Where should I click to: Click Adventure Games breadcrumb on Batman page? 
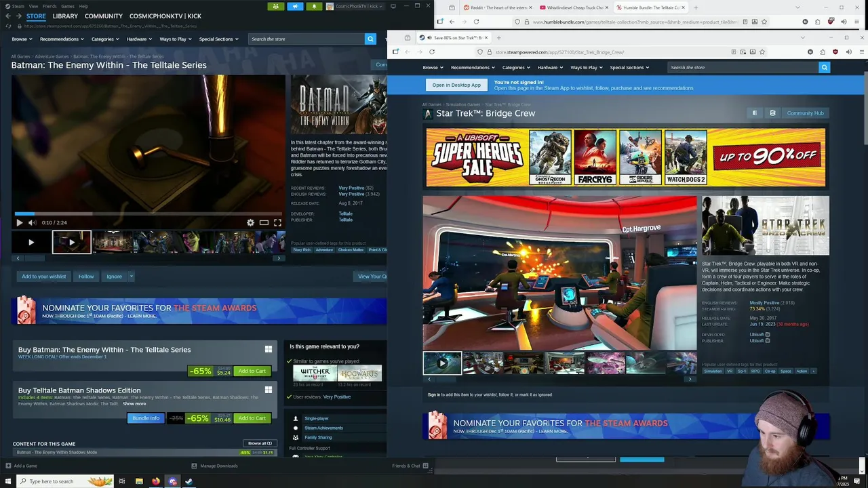52,56
